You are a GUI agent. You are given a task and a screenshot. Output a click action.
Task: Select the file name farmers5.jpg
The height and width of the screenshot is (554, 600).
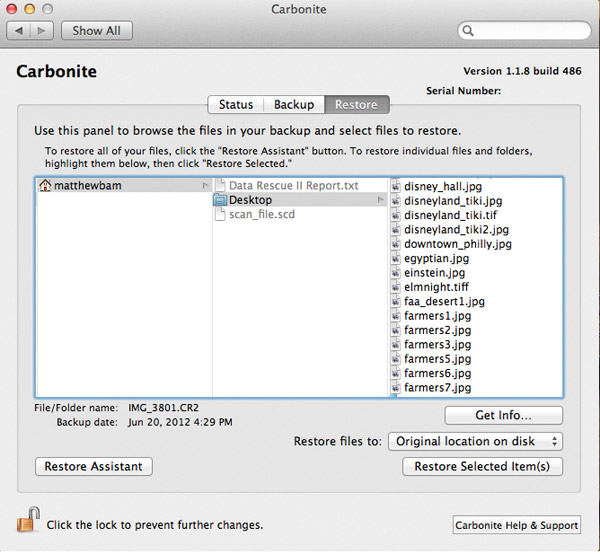click(x=437, y=359)
